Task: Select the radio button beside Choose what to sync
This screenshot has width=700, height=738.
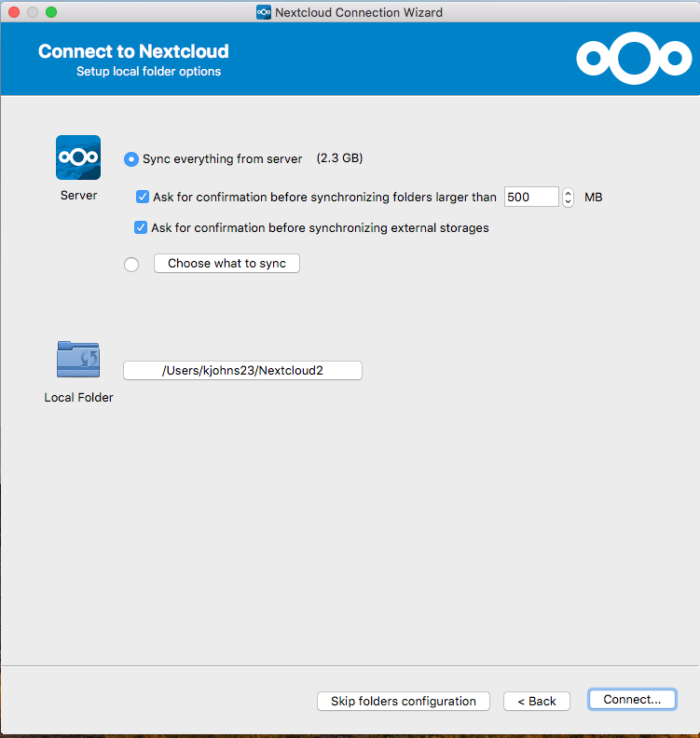Action: tap(131, 265)
